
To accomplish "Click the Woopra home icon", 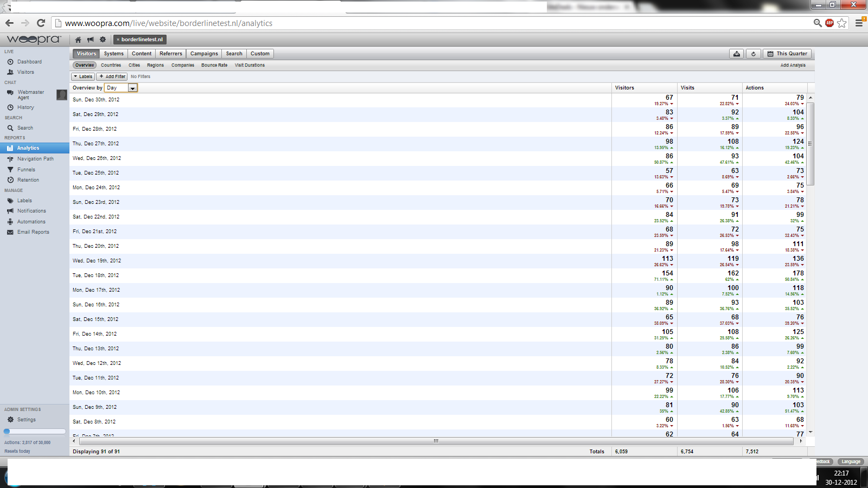I will tap(78, 40).
